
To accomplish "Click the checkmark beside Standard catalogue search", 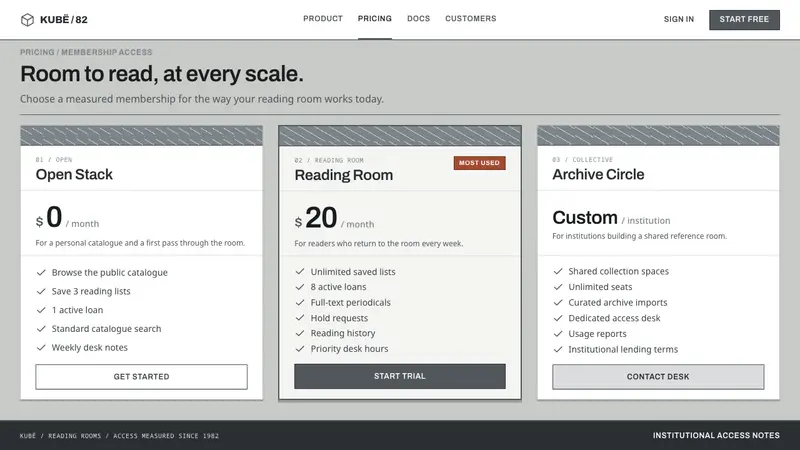I will [41, 329].
